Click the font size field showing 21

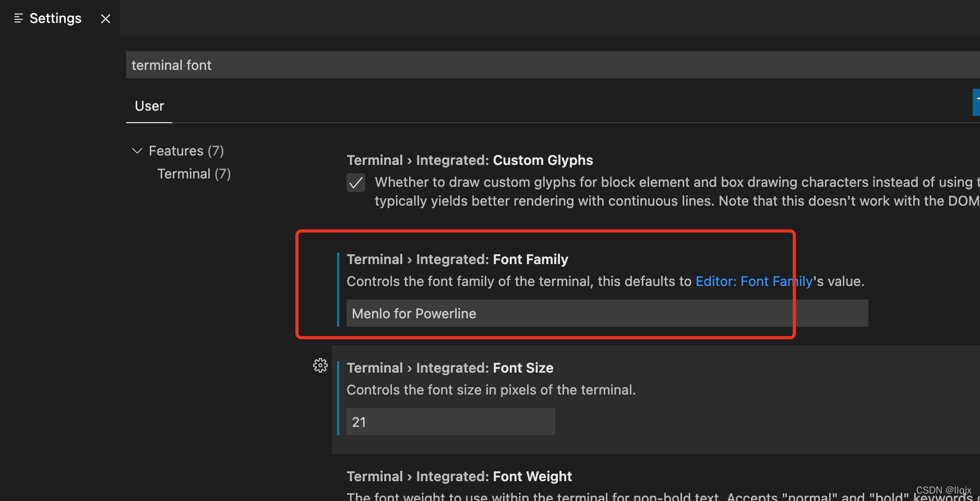(x=450, y=422)
